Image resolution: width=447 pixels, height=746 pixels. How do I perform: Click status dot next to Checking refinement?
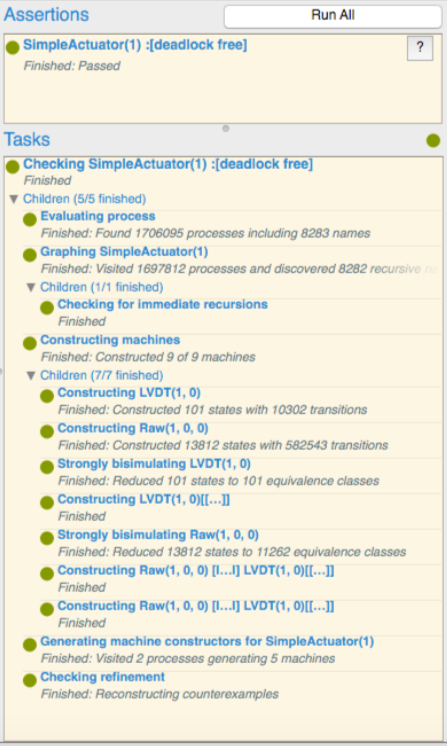click(30, 680)
